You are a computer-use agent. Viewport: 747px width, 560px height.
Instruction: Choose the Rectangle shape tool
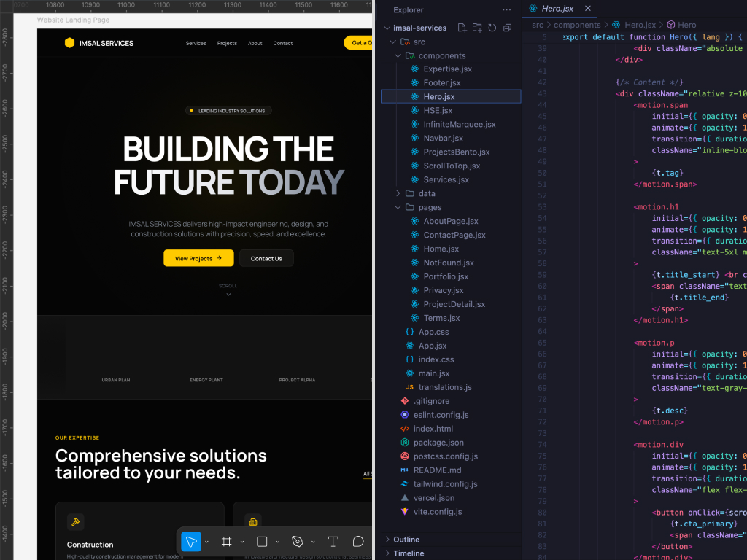pyautogui.click(x=262, y=542)
